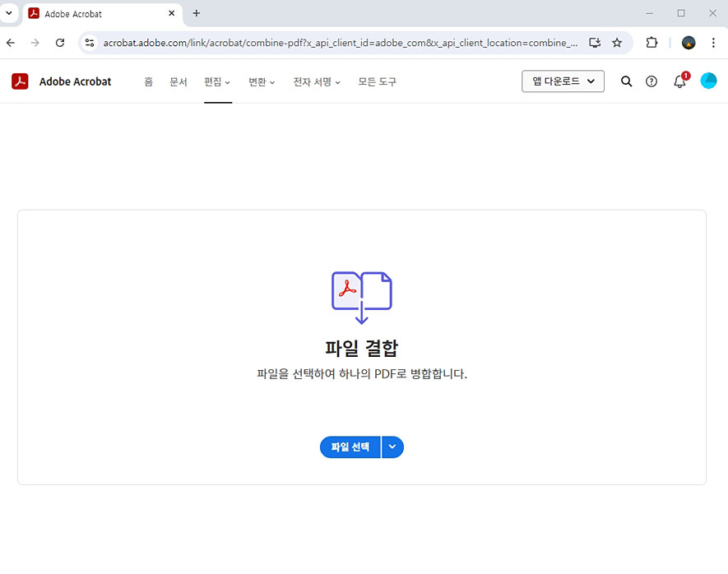
Task: Open the 앱 다운로드 dropdown
Action: pos(563,81)
